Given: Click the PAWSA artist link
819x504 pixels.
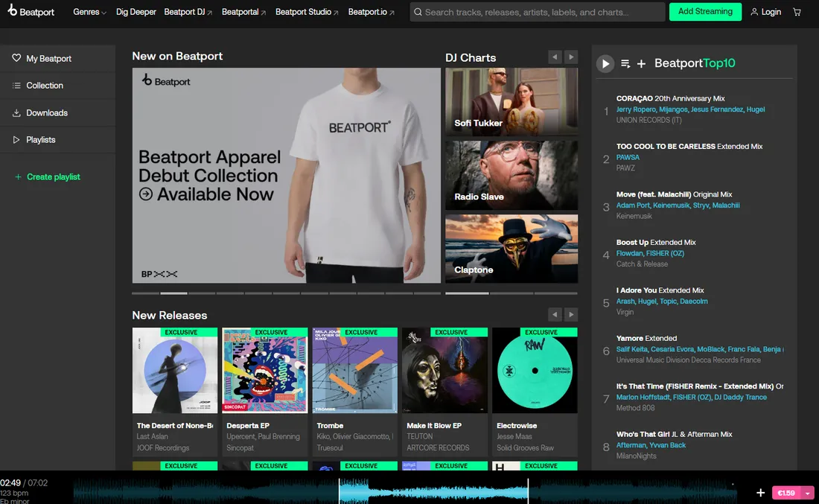Looking at the screenshot, I should coord(628,157).
